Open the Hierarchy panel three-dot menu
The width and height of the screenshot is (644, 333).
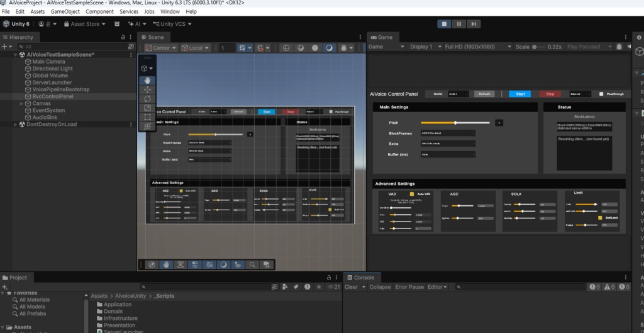click(131, 37)
